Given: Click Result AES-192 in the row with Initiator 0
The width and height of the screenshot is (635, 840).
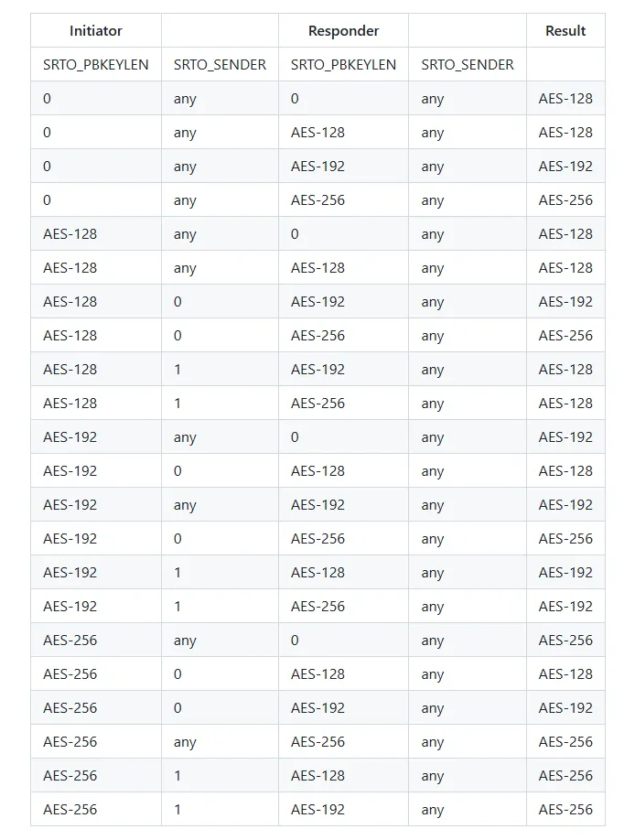Looking at the screenshot, I should [x=565, y=167].
